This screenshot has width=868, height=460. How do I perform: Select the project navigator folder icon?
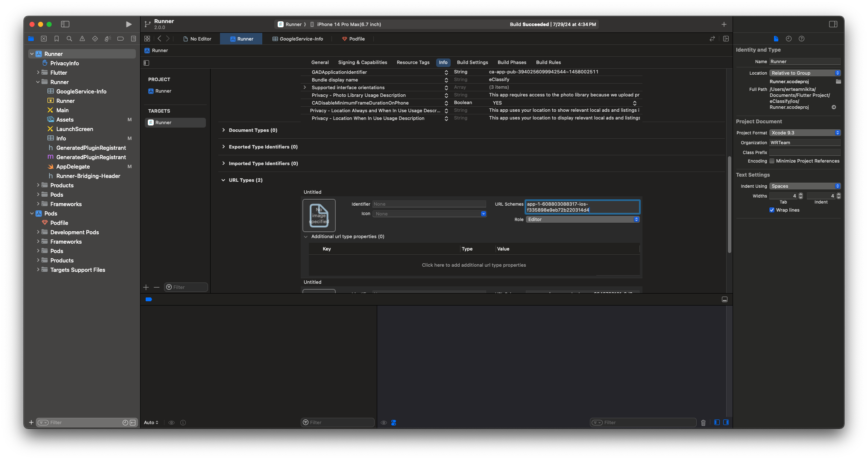31,39
